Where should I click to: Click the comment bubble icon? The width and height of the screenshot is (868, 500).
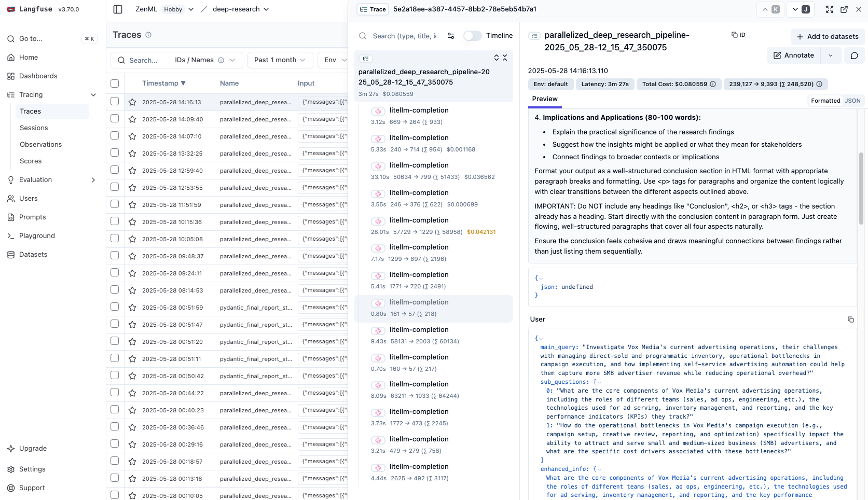point(854,55)
